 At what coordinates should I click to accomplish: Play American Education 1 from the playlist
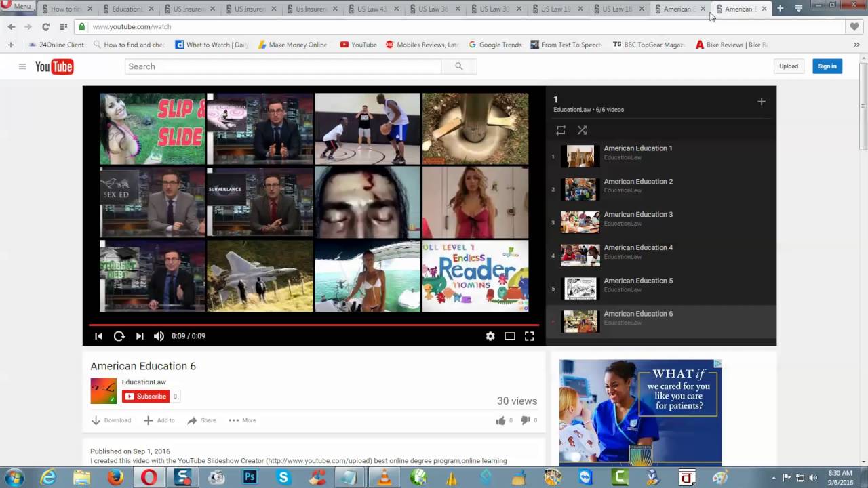(x=661, y=156)
